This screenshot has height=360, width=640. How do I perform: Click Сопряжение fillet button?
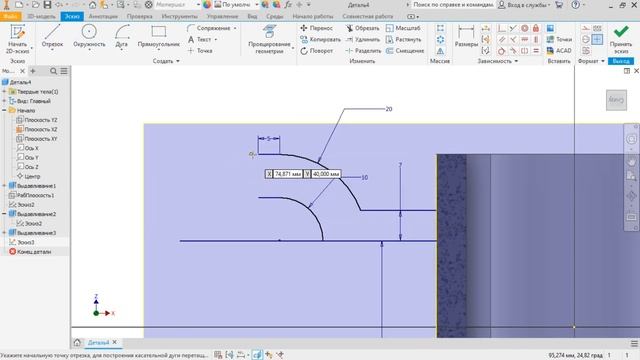[212, 28]
